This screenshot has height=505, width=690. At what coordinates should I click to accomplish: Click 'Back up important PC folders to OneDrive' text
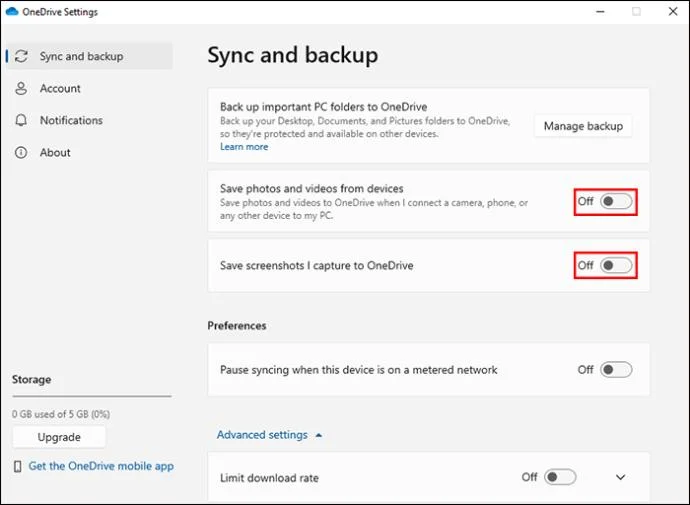click(x=323, y=107)
